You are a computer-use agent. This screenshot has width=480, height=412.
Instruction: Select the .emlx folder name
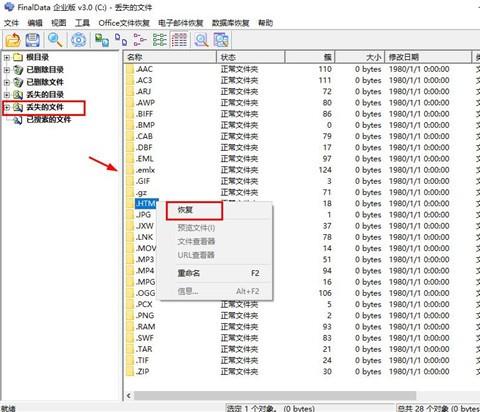(145, 170)
